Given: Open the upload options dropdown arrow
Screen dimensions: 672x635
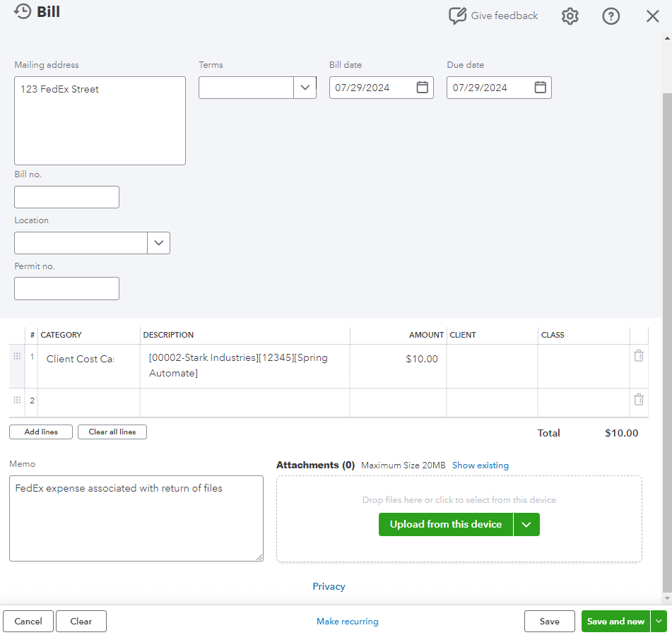Looking at the screenshot, I should pos(526,524).
